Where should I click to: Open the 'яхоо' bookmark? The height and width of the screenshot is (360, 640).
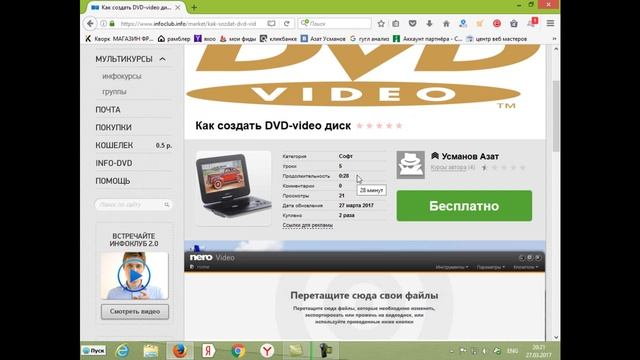tap(205, 39)
